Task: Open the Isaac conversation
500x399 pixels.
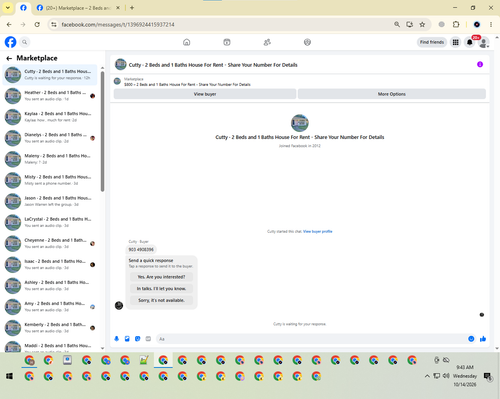Action: point(50,264)
